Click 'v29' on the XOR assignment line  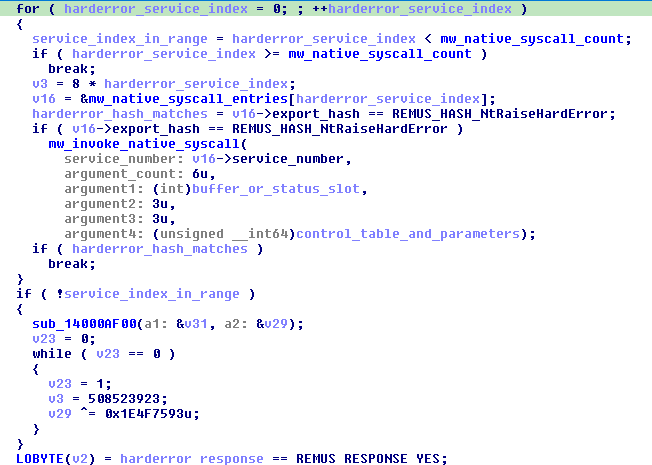coord(60,413)
